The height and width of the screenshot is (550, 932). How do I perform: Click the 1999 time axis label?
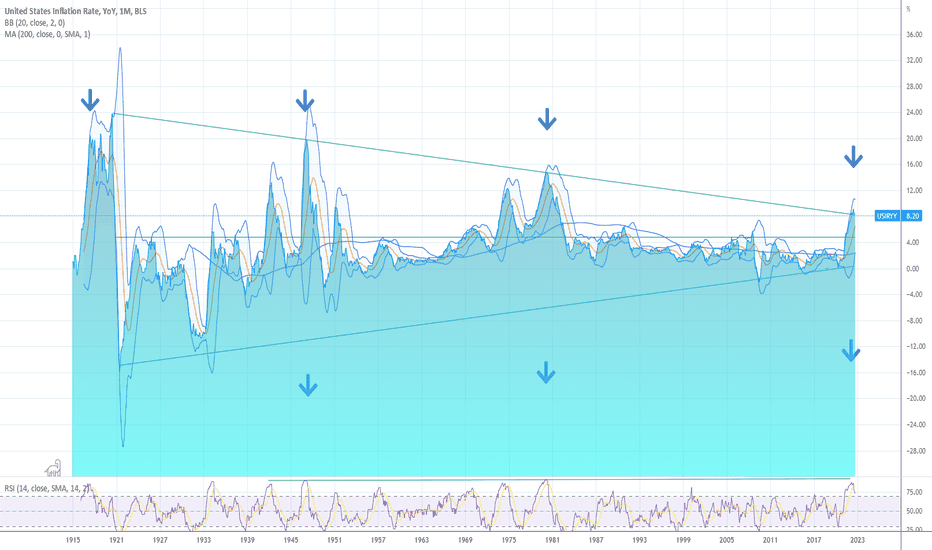pyautogui.click(x=683, y=540)
